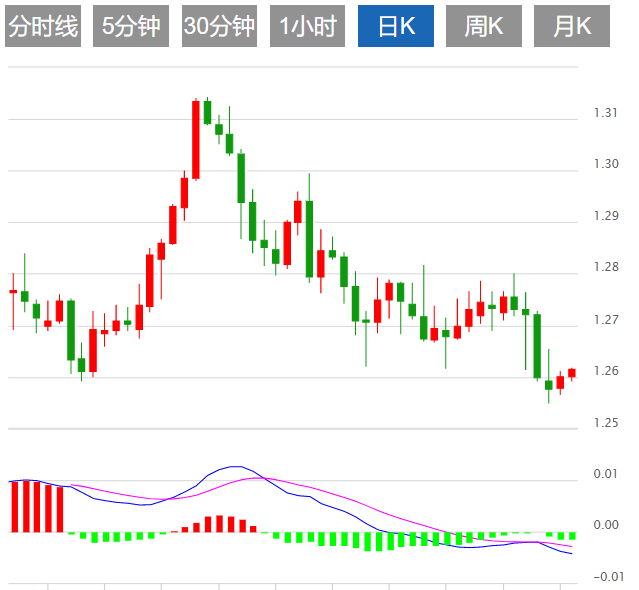Screen dimensions: 639x590
Task: Select the 5分钟 interval tab
Action: (x=131, y=26)
